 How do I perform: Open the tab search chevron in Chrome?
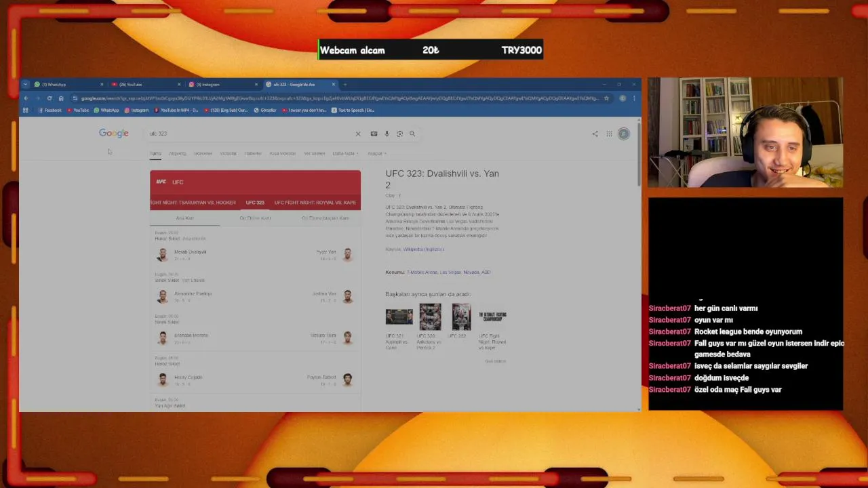[x=25, y=85]
